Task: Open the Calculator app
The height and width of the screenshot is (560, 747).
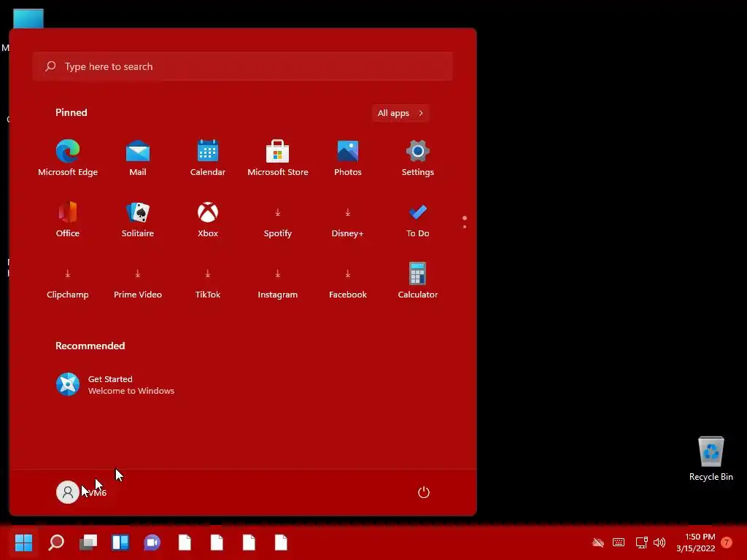Action: click(418, 281)
